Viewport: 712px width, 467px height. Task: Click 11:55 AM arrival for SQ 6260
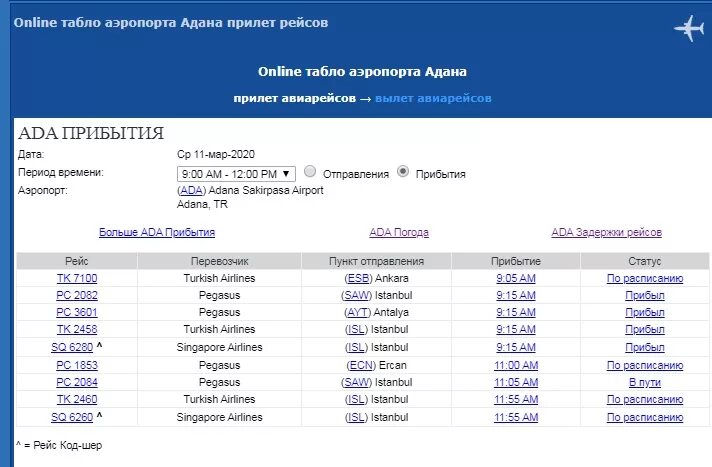516,417
